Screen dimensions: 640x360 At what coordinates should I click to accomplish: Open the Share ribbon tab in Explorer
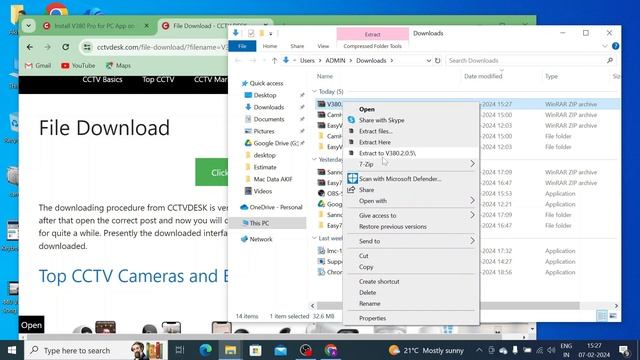click(297, 46)
